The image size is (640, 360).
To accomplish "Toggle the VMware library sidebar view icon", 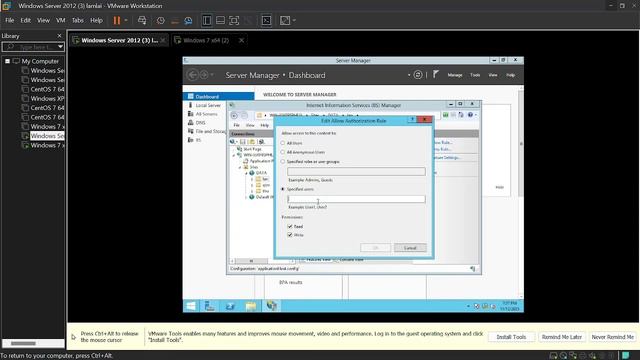I will 207,20.
